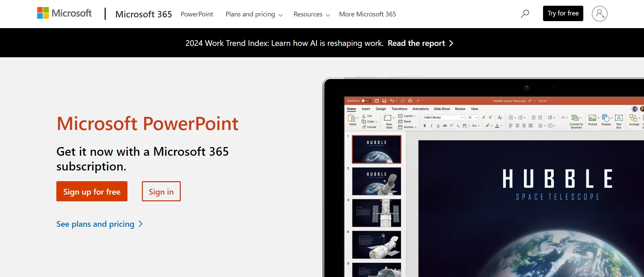Screen dimensions: 644x277
Task: Open the Customize Quick Access Toolbar arrow
Action: 418,101
